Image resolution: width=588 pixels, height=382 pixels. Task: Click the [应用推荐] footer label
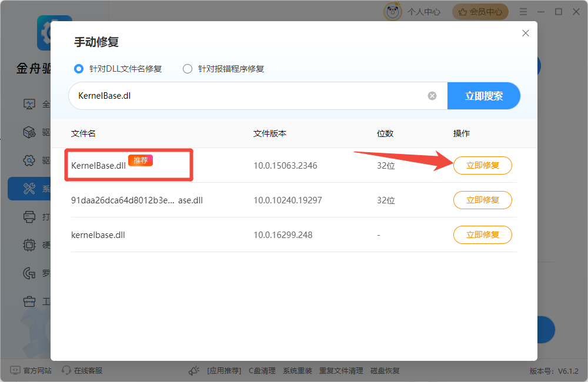coord(224,371)
